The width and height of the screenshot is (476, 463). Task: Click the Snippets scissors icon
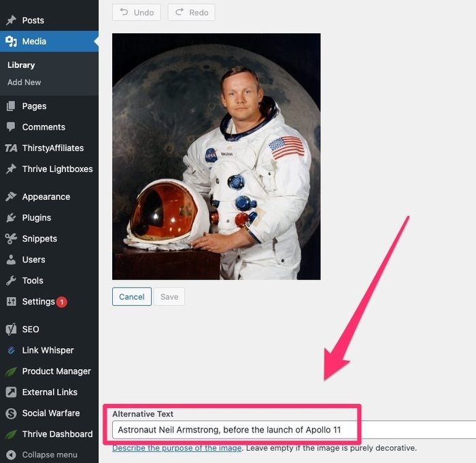click(12, 239)
